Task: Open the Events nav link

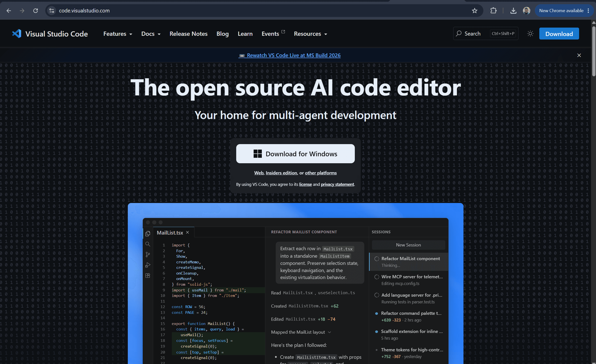Action: coord(270,34)
